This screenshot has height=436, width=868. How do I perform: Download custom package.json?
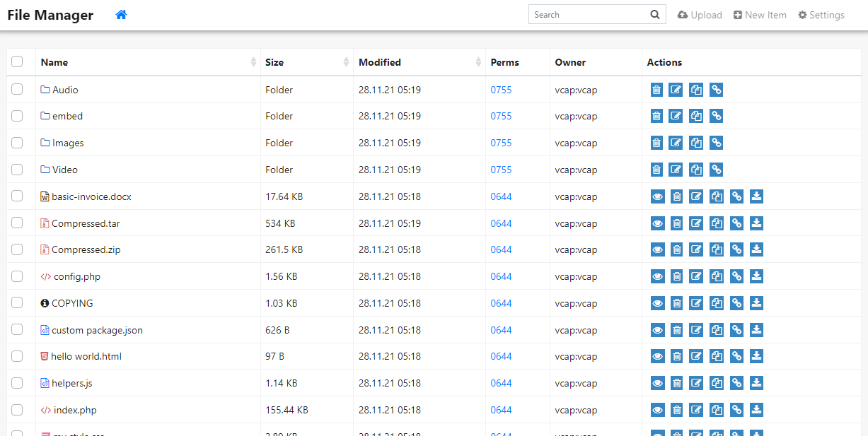pos(756,330)
